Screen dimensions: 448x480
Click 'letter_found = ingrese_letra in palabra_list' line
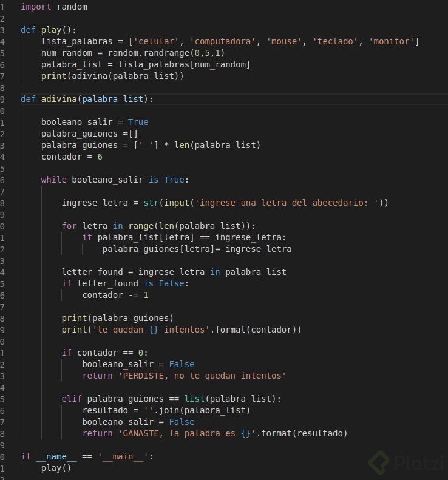[174, 272]
